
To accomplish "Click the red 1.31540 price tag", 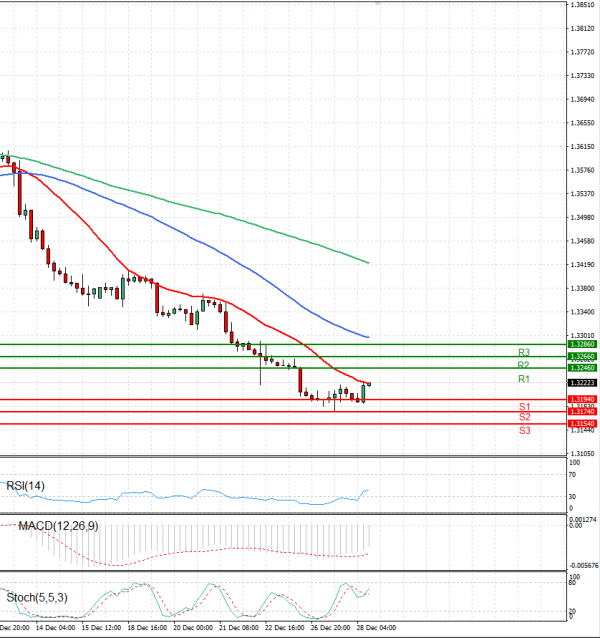I will coord(582,424).
